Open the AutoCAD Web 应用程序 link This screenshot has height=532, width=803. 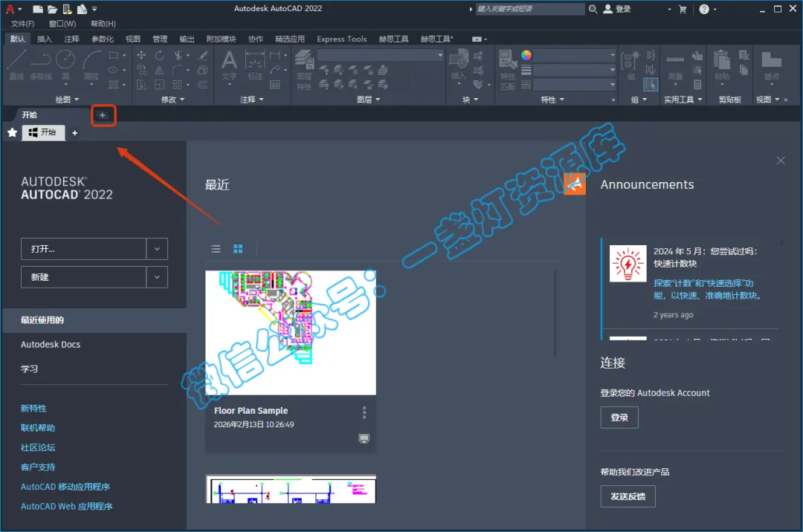coord(67,507)
